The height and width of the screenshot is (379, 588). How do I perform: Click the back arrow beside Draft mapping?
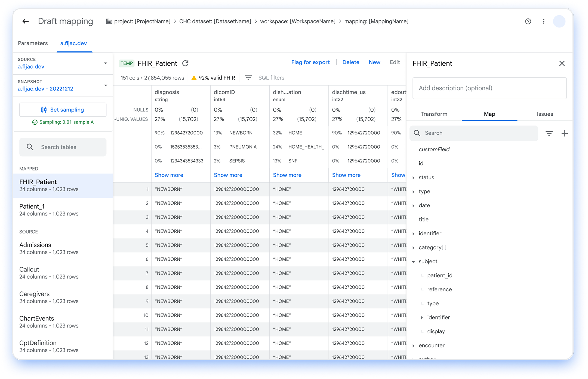point(26,21)
